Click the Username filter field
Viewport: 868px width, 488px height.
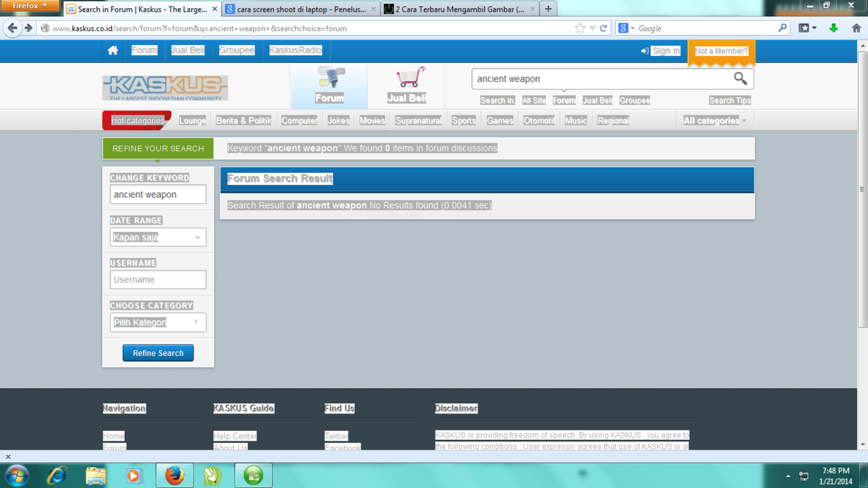pyautogui.click(x=158, y=280)
